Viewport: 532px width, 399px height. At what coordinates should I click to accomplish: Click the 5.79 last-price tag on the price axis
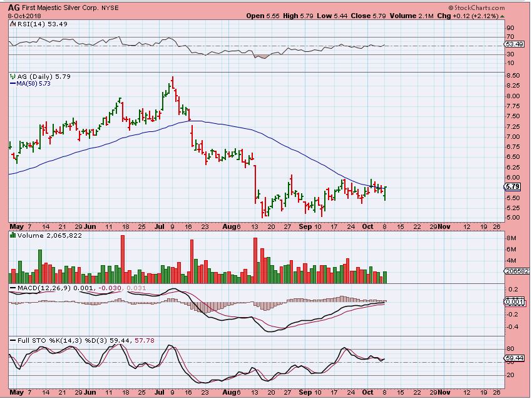pos(513,187)
